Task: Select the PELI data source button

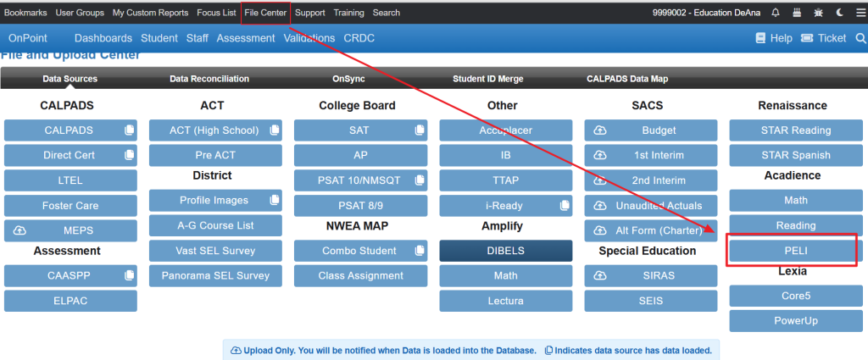Action: [795, 251]
